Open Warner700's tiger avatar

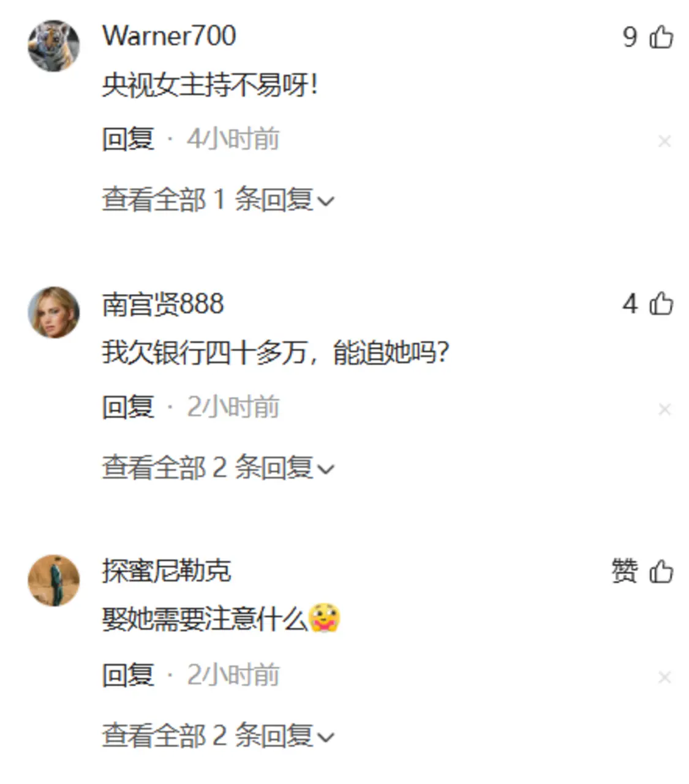54,45
